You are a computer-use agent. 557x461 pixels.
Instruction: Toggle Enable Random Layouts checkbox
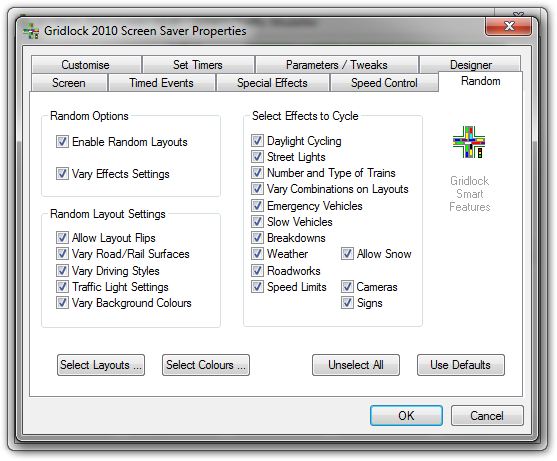tap(62, 142)
